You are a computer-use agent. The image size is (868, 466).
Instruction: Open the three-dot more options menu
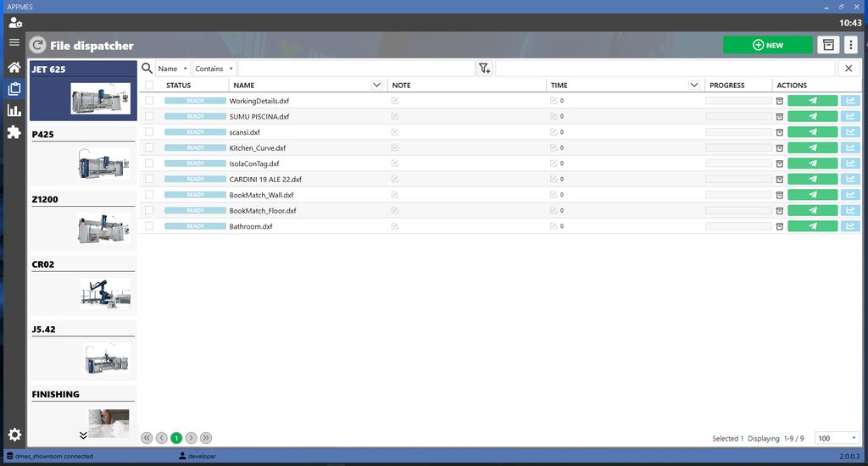point(851,45)
